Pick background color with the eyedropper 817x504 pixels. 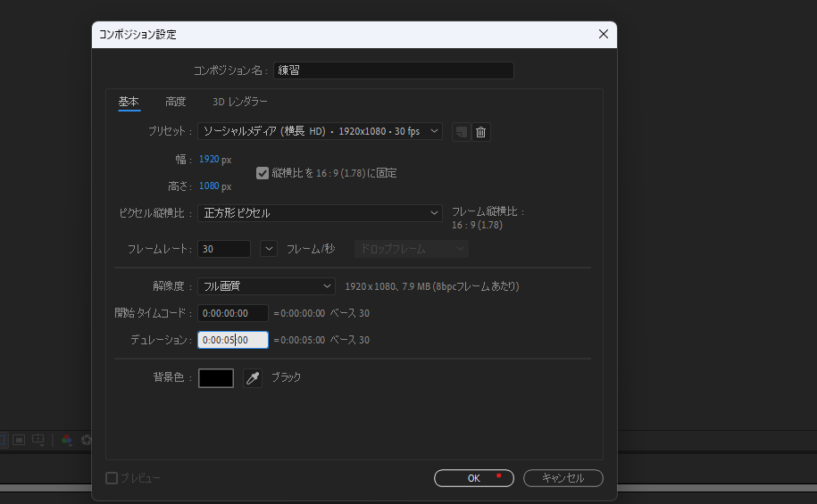pos(253,378)
